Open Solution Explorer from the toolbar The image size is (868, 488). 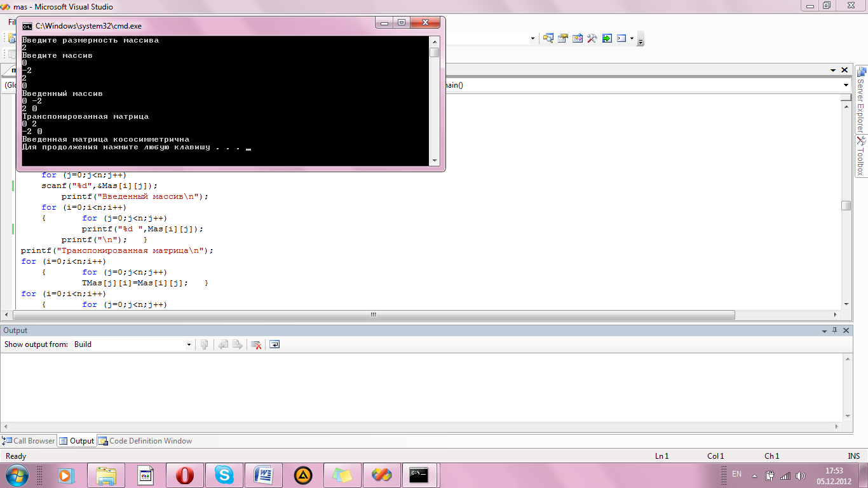click(548, 38)
